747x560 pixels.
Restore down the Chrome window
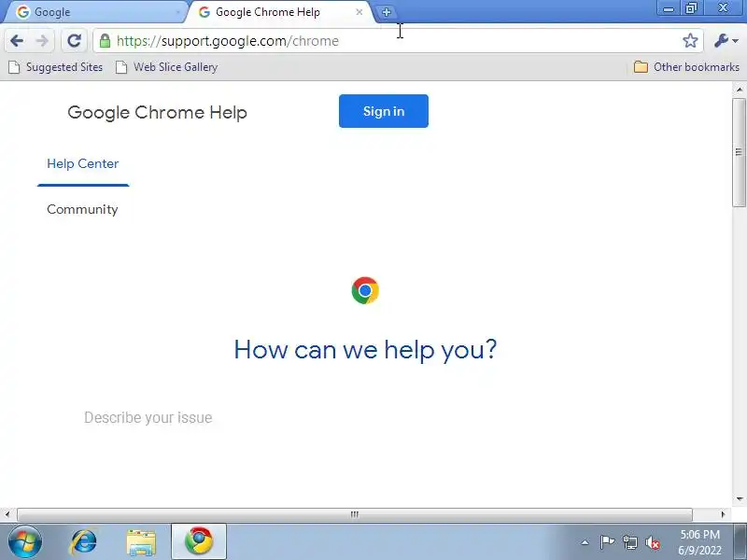691,8
